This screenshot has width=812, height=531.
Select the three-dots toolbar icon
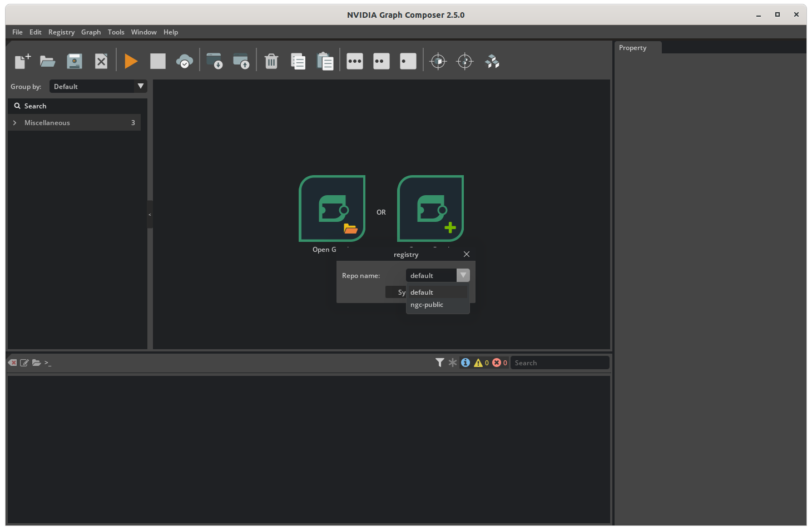coord(355,61)
